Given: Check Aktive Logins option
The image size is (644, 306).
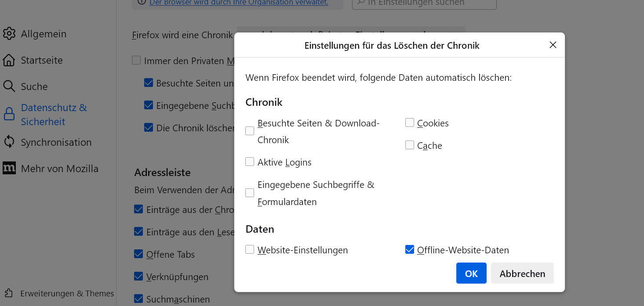Looking at the screenshot, I should click(250, 162).
